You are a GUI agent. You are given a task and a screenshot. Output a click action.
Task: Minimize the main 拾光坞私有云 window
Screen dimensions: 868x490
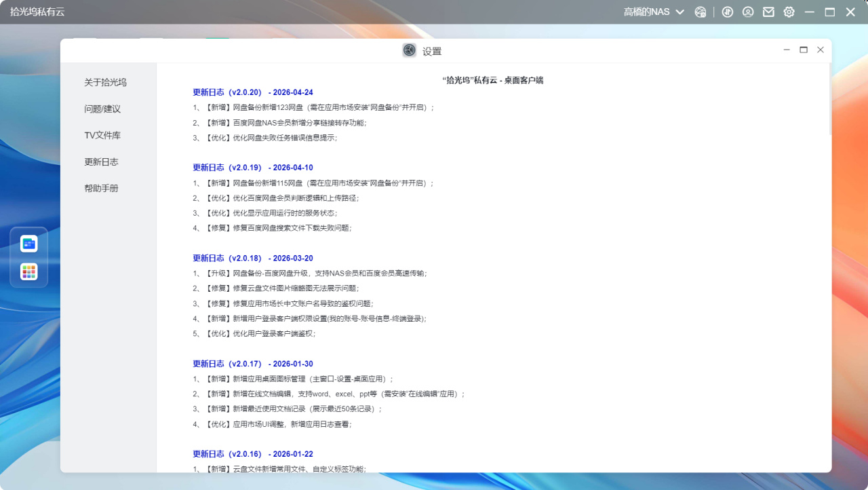809,12
